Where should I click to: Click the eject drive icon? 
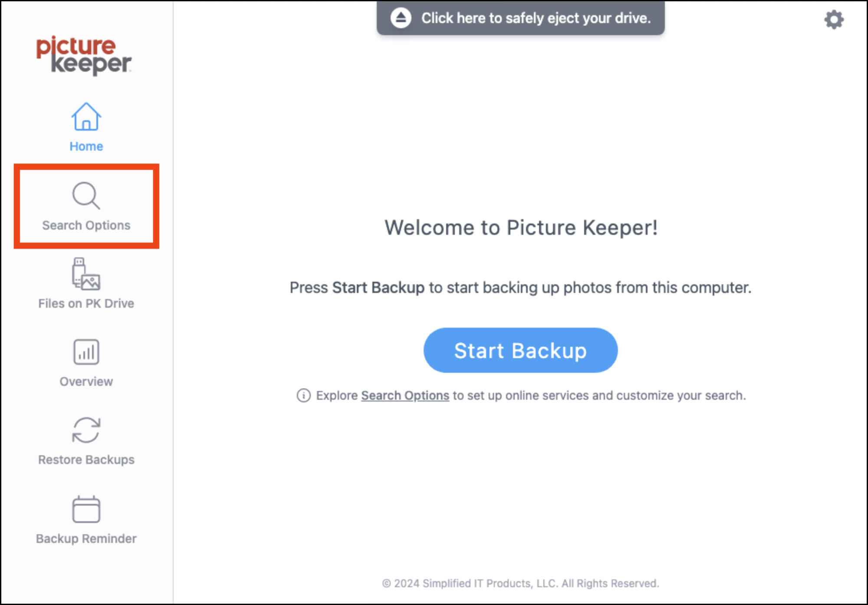pos(401,18)
